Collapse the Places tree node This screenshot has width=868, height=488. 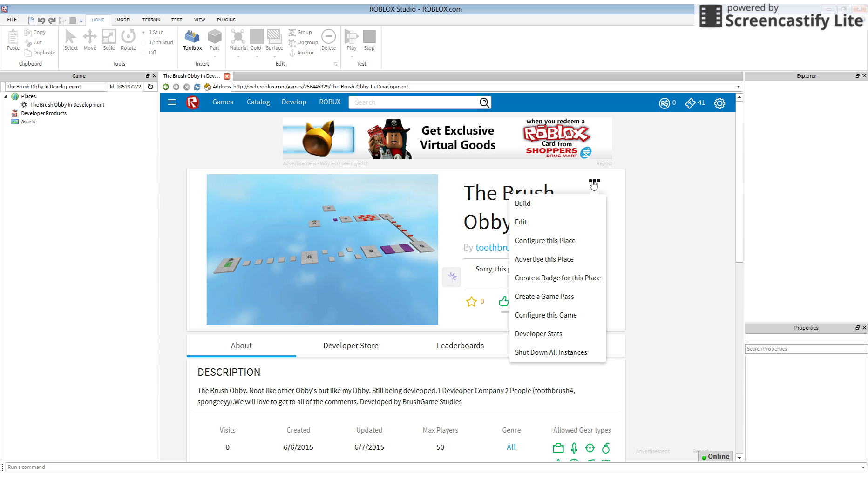pyautogui.click(x=6, y=96)
